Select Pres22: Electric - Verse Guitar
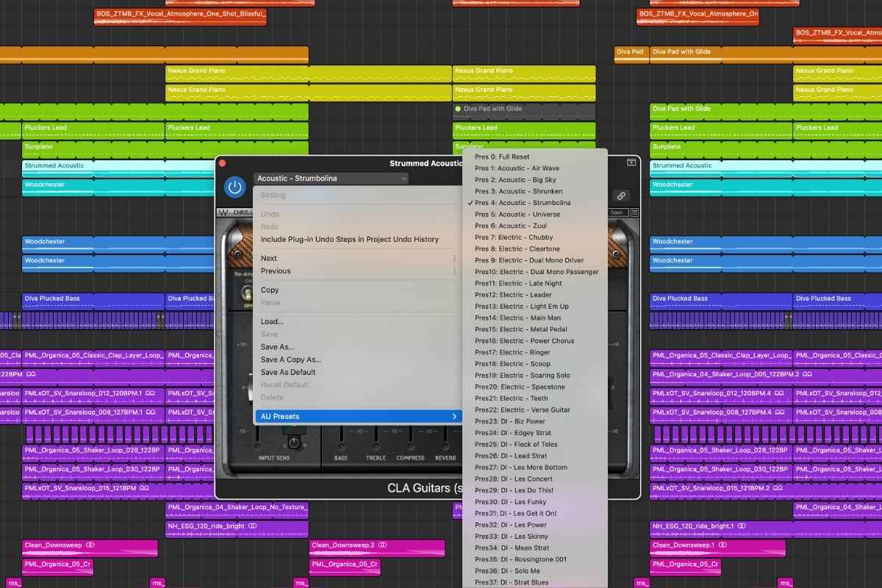Screen dimensions: 882x588 (x=534, y=410)
